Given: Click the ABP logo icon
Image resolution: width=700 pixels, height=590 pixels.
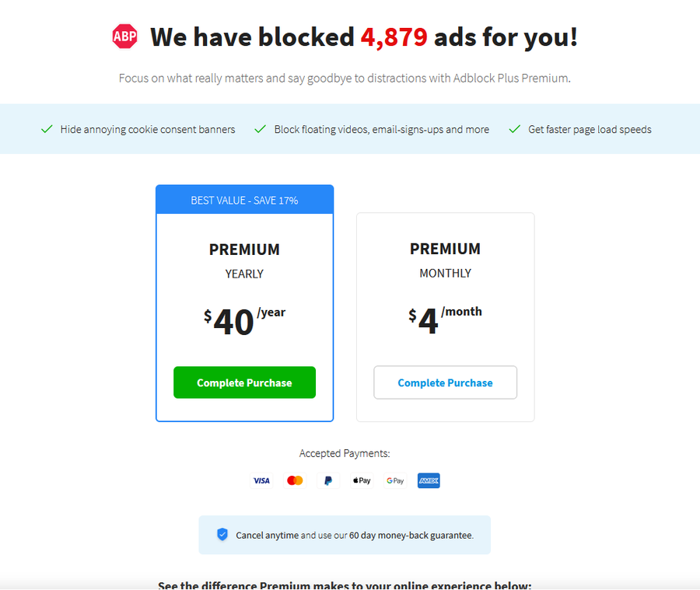Looking at the screenshot, I should tap(124, 37).
